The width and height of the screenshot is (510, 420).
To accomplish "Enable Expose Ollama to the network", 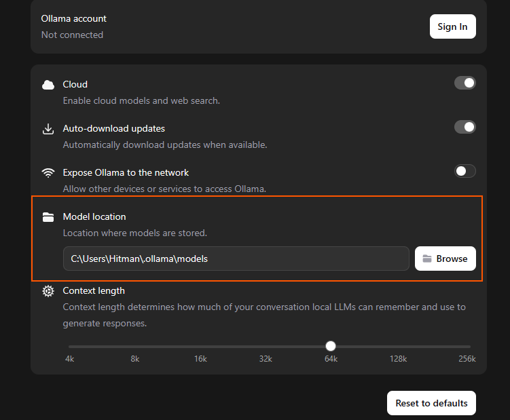I will (465, 171).
